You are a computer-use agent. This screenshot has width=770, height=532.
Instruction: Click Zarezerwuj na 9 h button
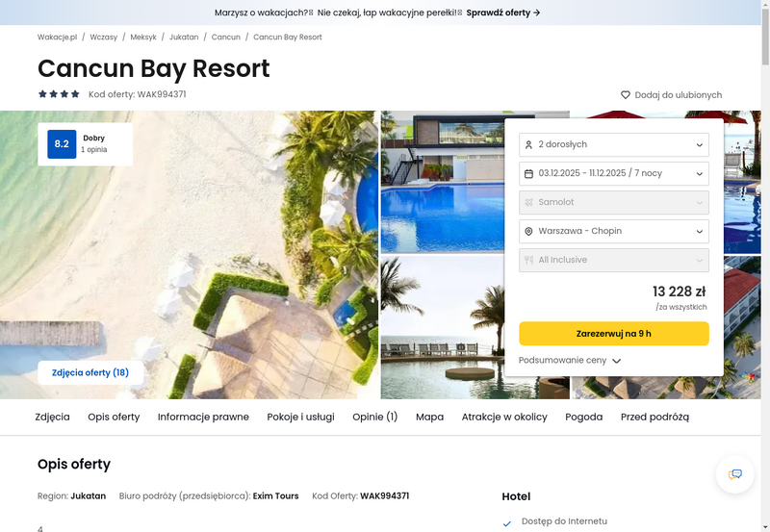click(614, 334)
